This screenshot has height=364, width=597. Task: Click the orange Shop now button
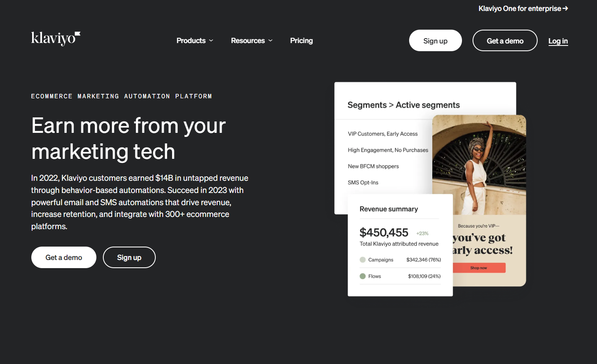click(479, 268)
